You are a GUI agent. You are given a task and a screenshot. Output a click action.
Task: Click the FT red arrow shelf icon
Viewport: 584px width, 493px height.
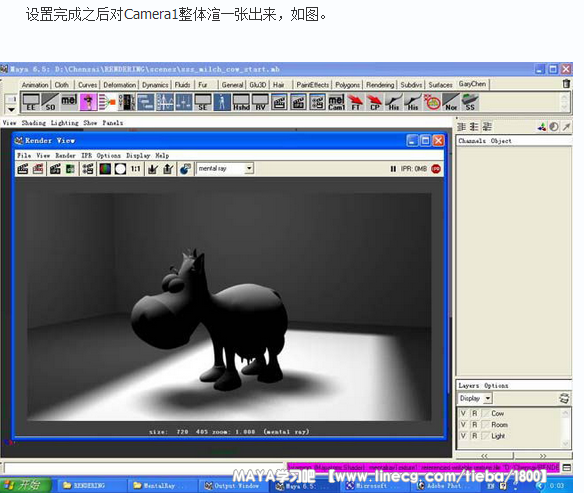(x=356, y=102)
